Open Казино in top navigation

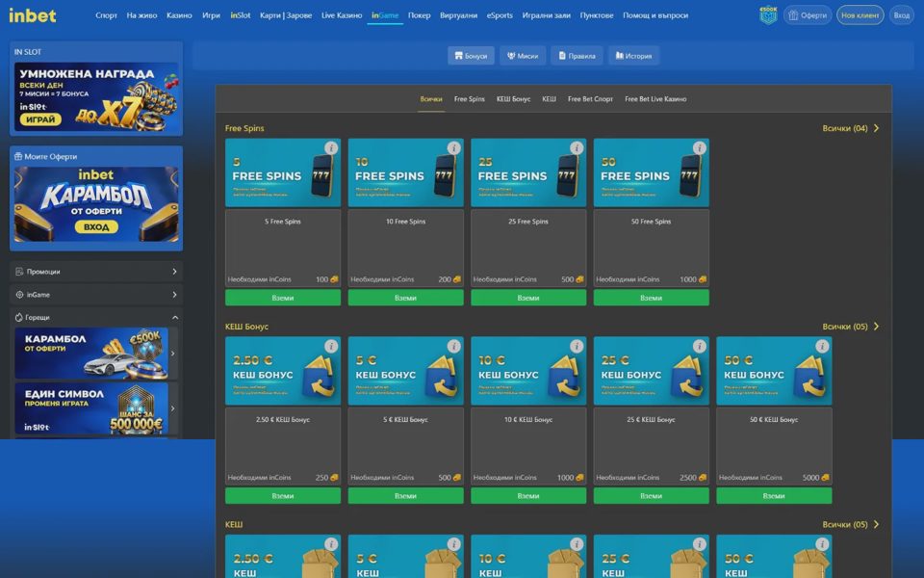pyautogui.click(x=179, y=15)
